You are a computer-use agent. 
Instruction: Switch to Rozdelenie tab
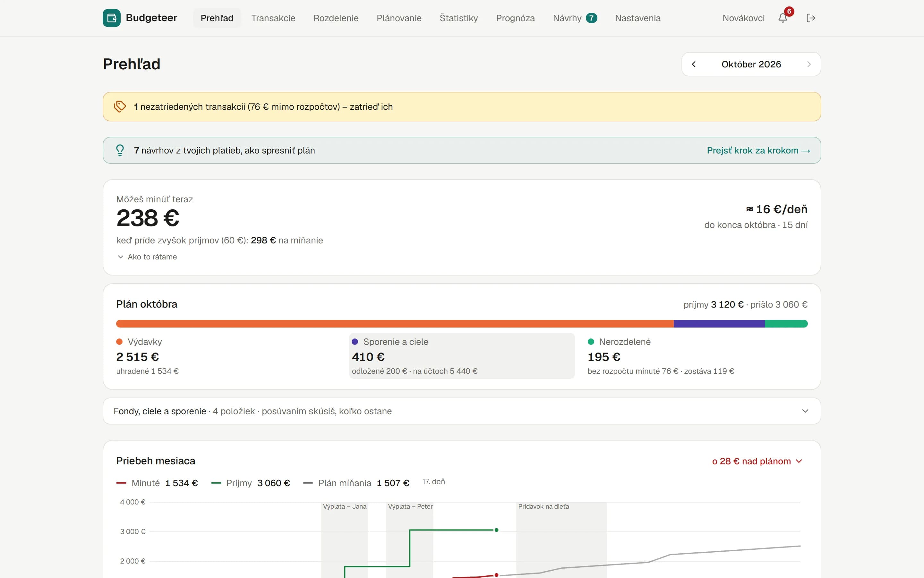point(336,18)
